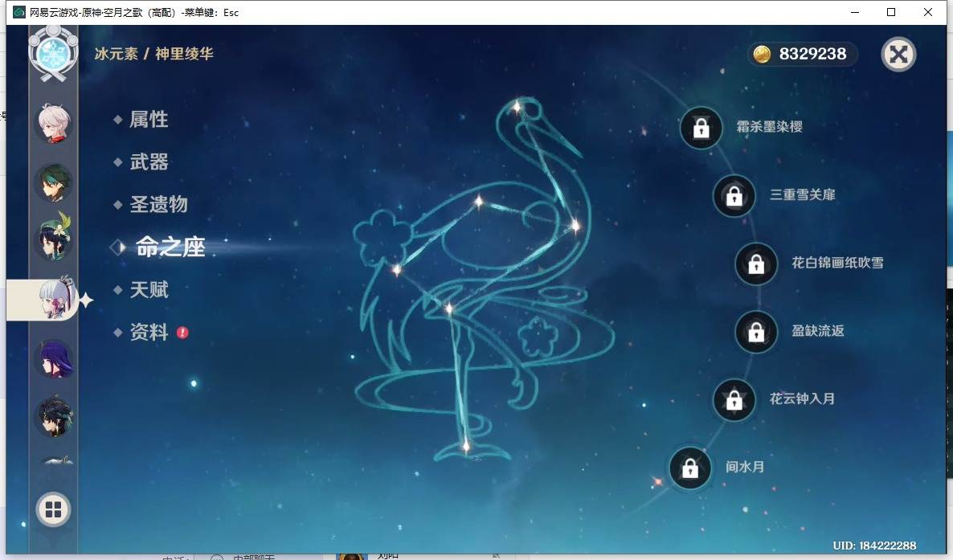This screenshot has width=953, height=560.
Task: Select the locked 花白锦画纸吹雪 constellation node
Action: [x=755, y=264]
